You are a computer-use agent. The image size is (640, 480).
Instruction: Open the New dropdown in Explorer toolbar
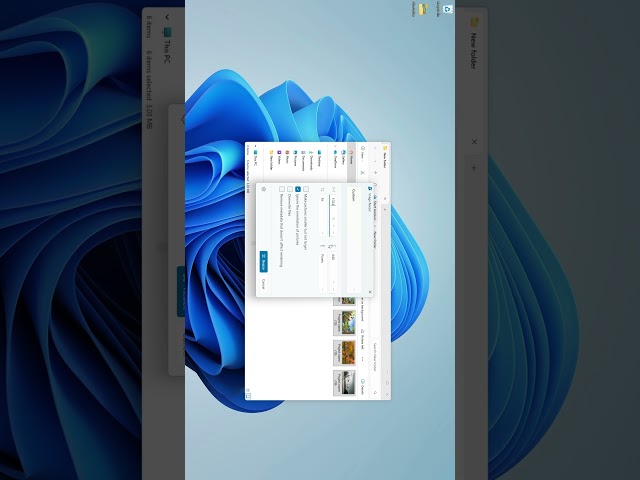pos(362,154)
